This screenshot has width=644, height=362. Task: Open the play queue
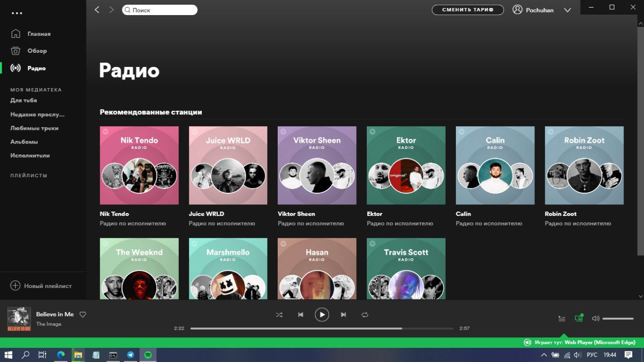point(562,318)
